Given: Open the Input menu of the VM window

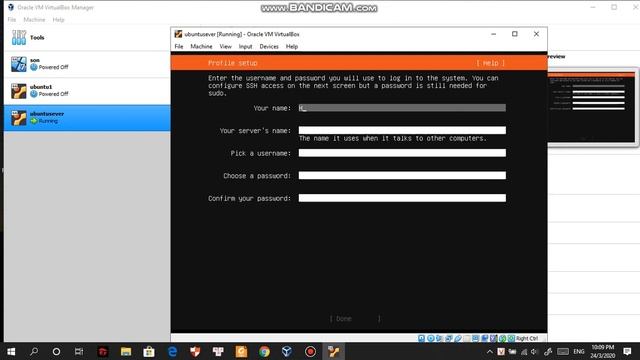Looking at the screenshot, I should point(245,47).
